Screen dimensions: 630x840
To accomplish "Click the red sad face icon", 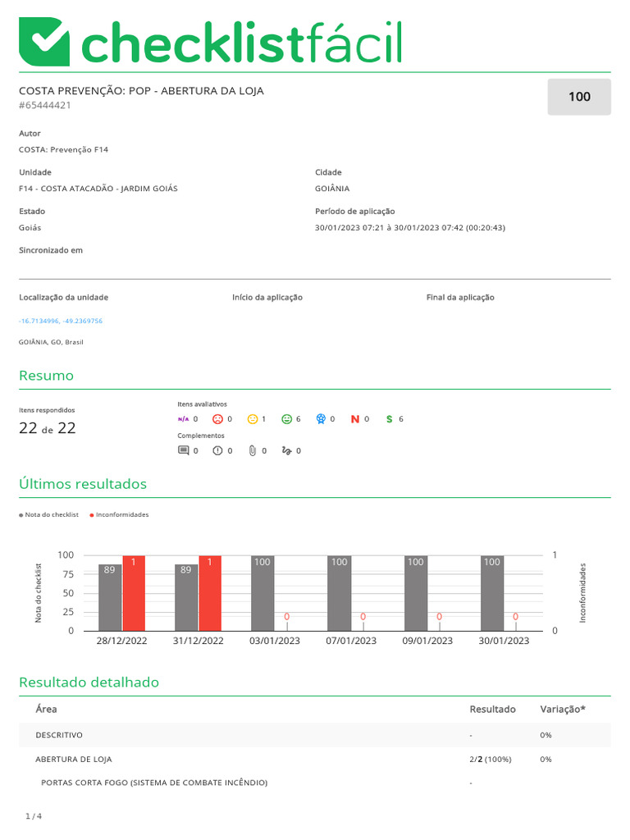I will pos(217,419).
